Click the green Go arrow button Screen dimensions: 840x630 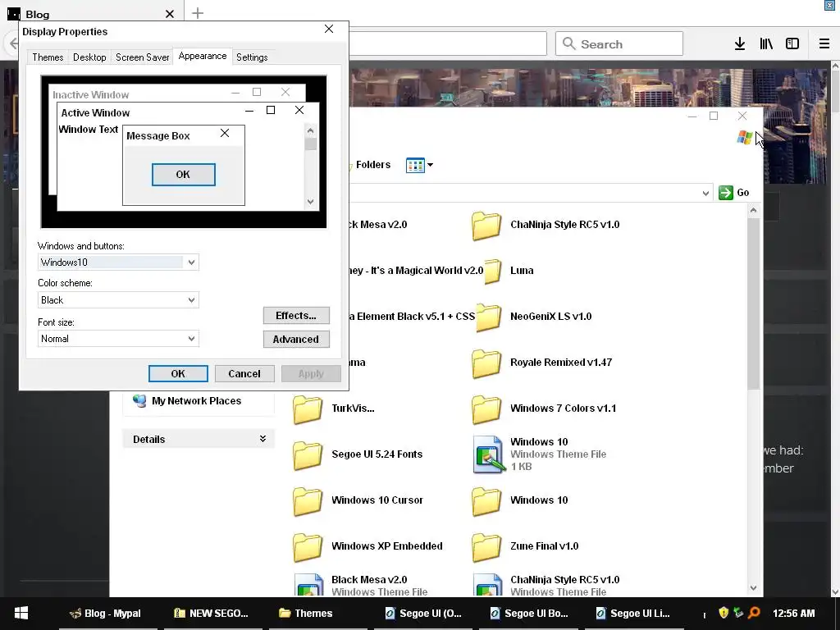[x=726, y=192]
